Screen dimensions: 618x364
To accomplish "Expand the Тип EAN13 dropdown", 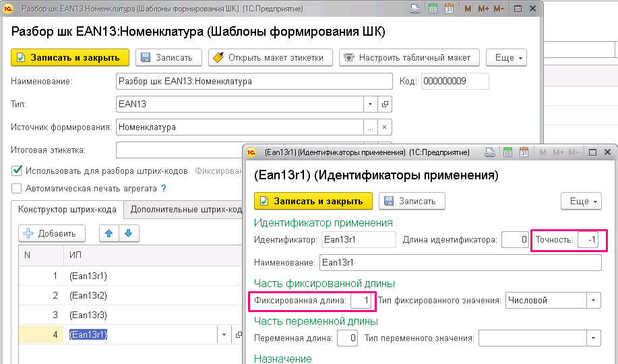I will 371,104.
